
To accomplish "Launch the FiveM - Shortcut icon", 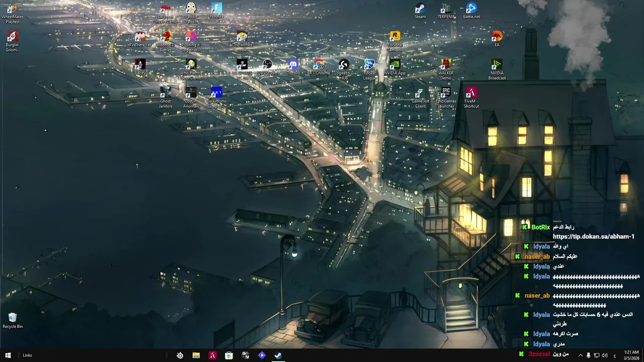I will point(471,98).
